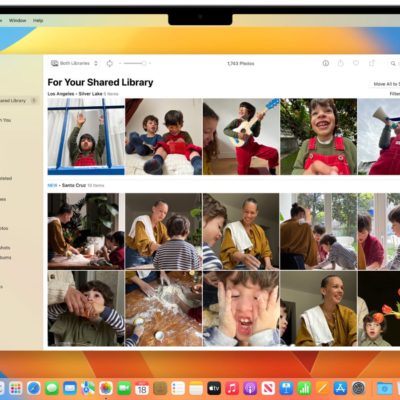Select the photo of hands kneading flour on a table
Image resolution: width=400 pixels, height=400 pixels.
coord(164,308)
